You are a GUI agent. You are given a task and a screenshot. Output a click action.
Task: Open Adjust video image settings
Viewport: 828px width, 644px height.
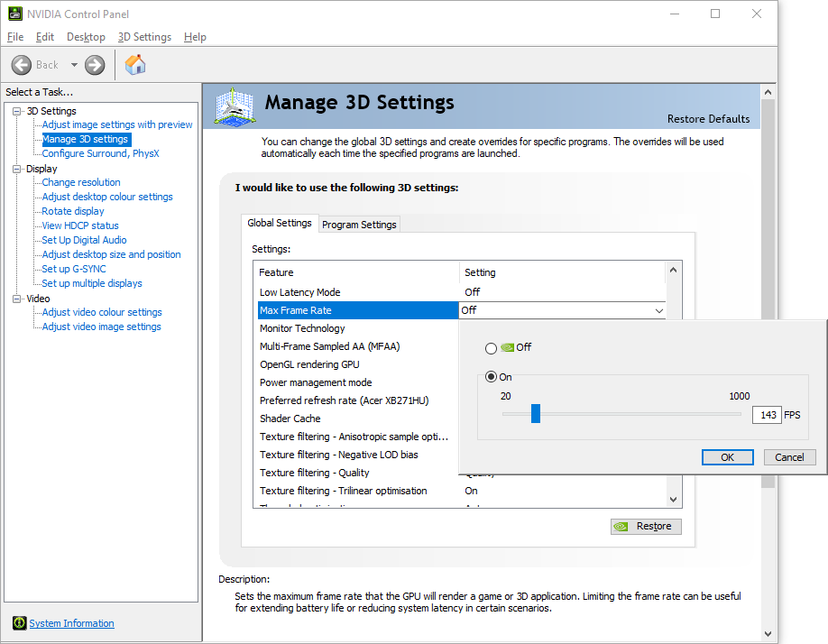point(101,327)
